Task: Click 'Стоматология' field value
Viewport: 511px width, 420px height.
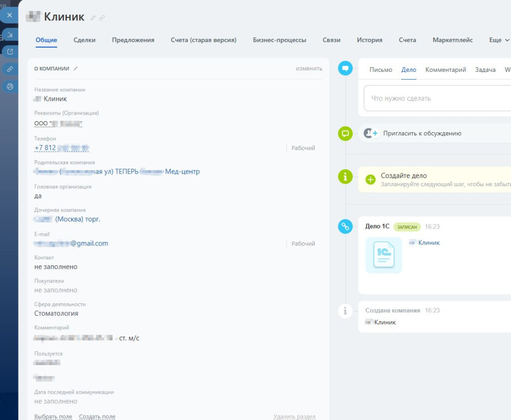Action: click(x=56, y=313)
